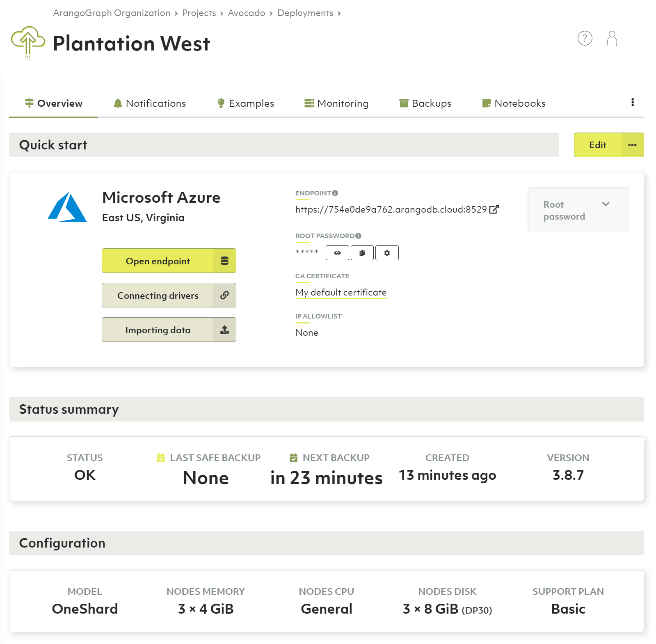This screenshot has height=644, width=656.
Task: Switch to the Notifications tab
Action: tap(150, 103)
